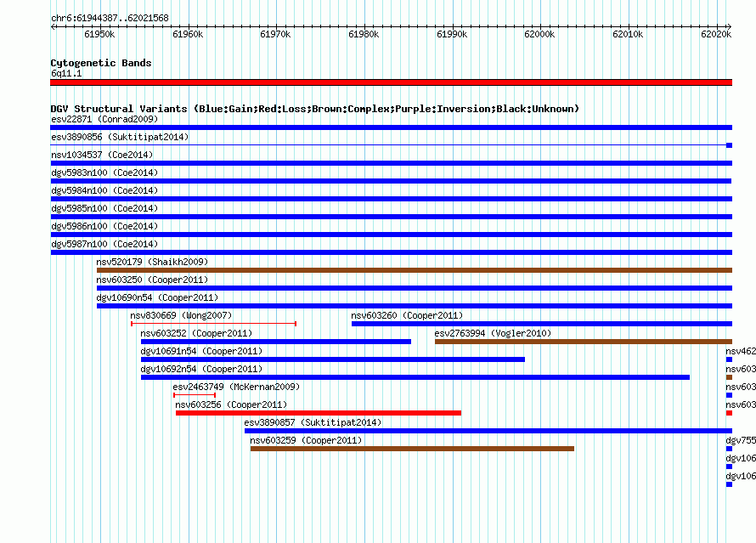Click the red nsv603256 loss bar
This screenshot has width=756, height=543.
click(319, 413)
